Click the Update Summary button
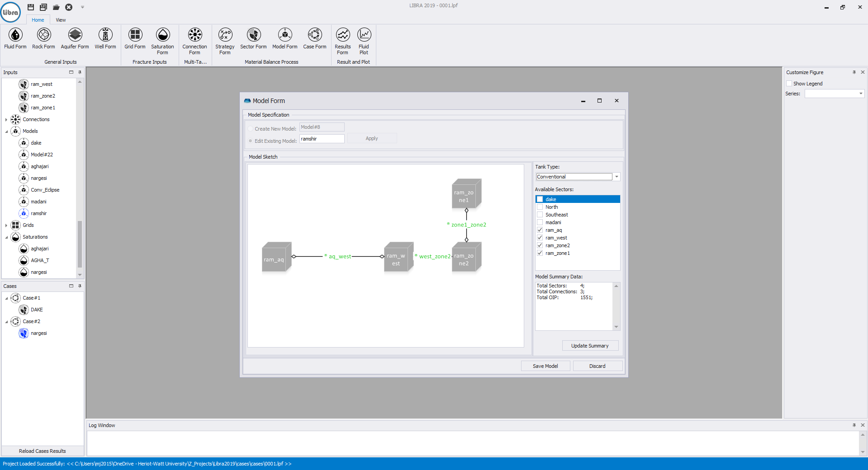The height and width of the screenshot is (470, 868). pos(590,345)
